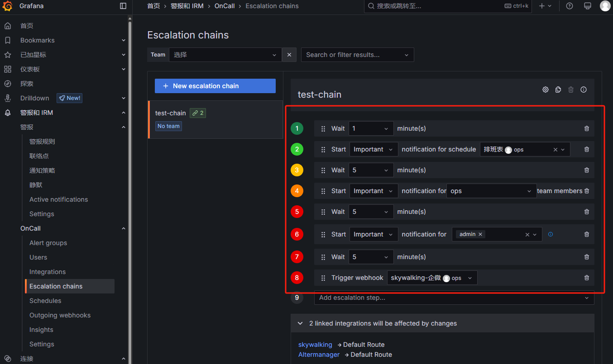Focus the Search or filter results field
Screen dimensions: 613x364
point(357,55)
